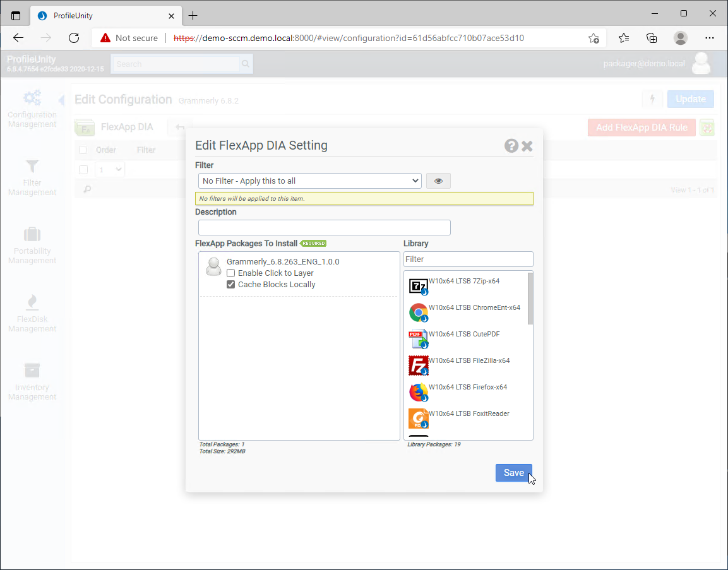Toggle the select-all checkbox in Order header
The height and width of the screenshot is (570, 728).
83,150
